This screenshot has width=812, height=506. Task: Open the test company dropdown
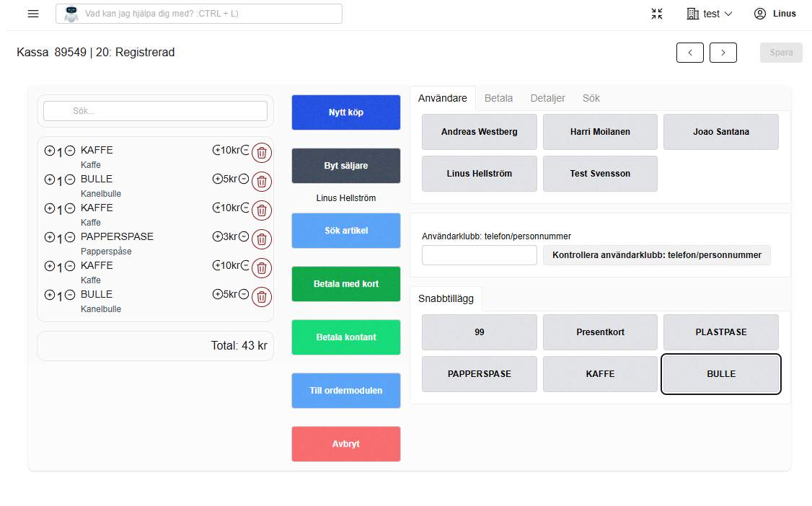click(x=710, y=14)
